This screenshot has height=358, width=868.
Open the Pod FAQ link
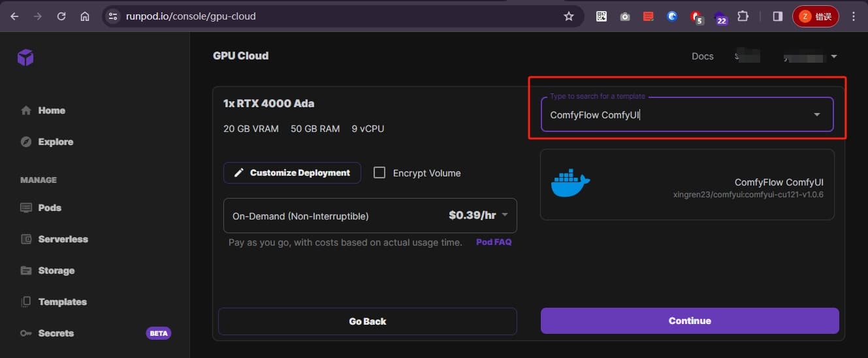tap(493, 242)
